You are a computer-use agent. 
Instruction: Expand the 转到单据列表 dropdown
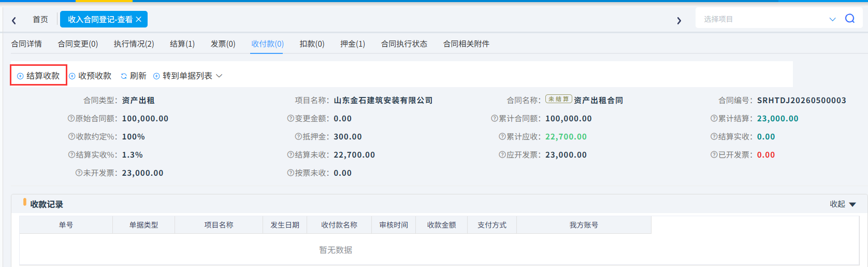187,76
